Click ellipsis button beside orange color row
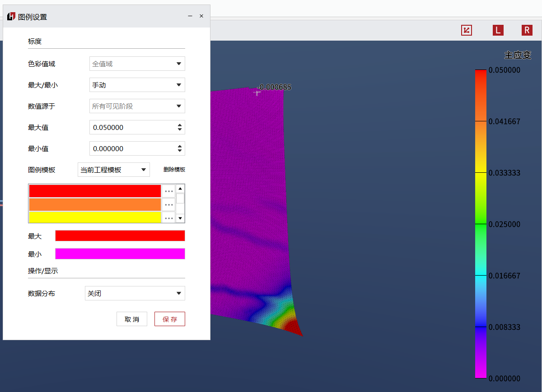 coord(169,205)
